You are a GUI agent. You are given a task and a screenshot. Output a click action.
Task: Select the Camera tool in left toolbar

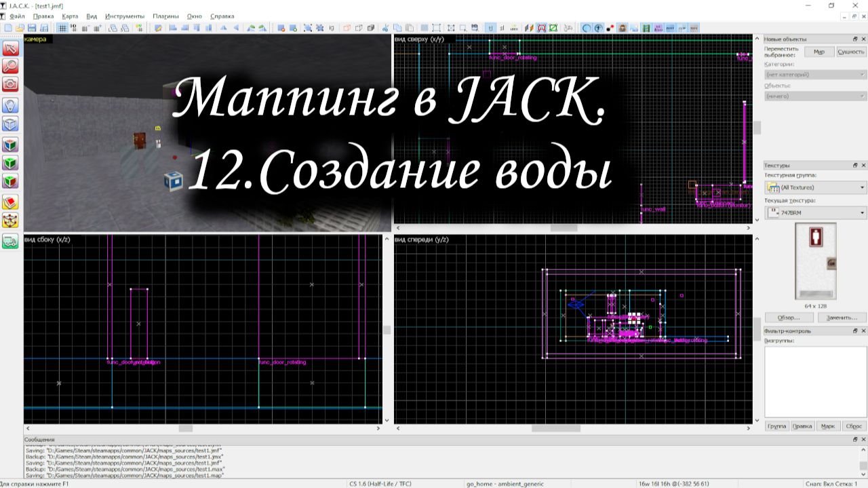click(x=10, y=84)
